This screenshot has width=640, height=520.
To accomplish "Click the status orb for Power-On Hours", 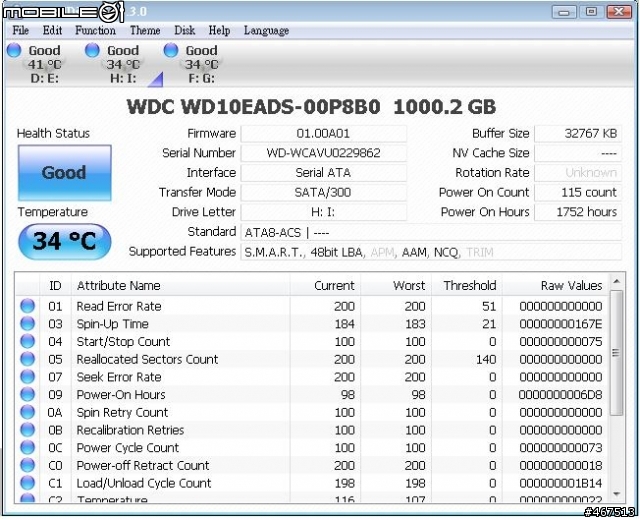I will [x=27, y=394].
